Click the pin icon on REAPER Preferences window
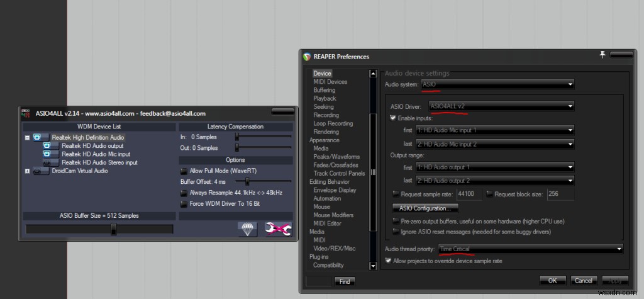This screenshot has width=644, height=299. pos(602,55)
